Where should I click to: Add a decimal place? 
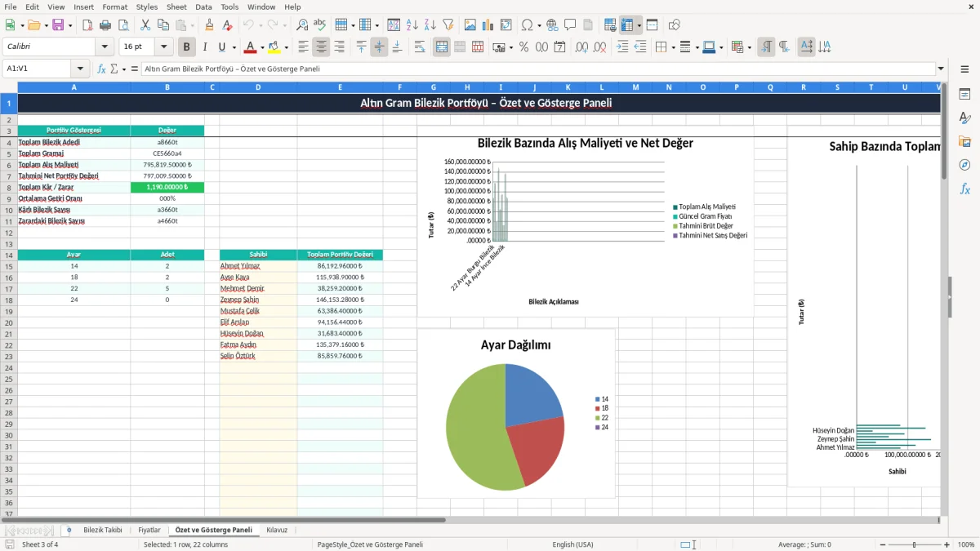(x=583, y=47)
